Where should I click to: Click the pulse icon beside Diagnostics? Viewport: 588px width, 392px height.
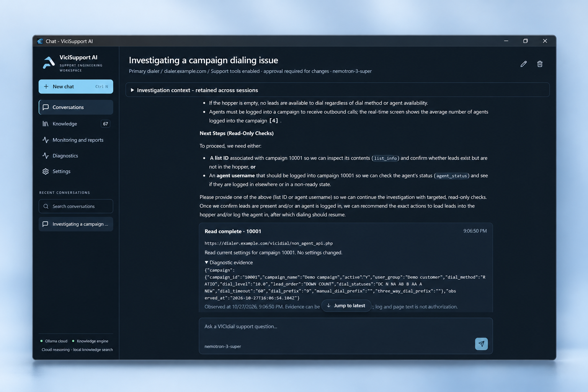(x=46, y=156)
